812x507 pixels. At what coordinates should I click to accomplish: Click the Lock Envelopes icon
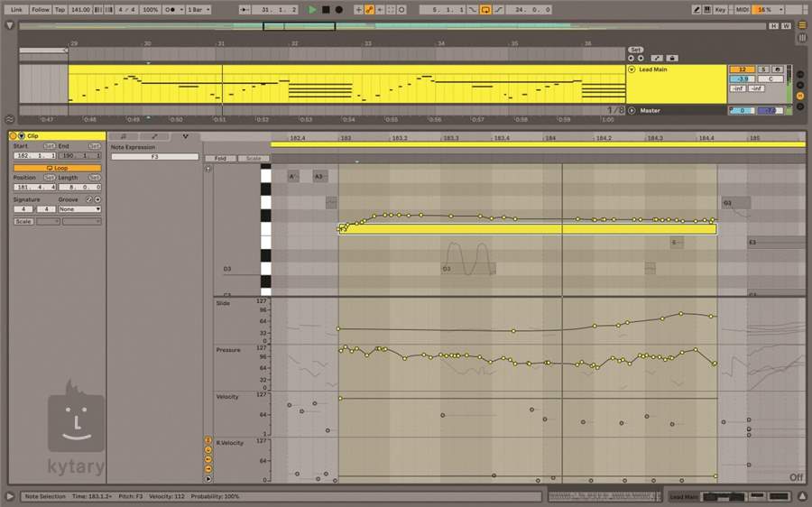tap(671, 58)
